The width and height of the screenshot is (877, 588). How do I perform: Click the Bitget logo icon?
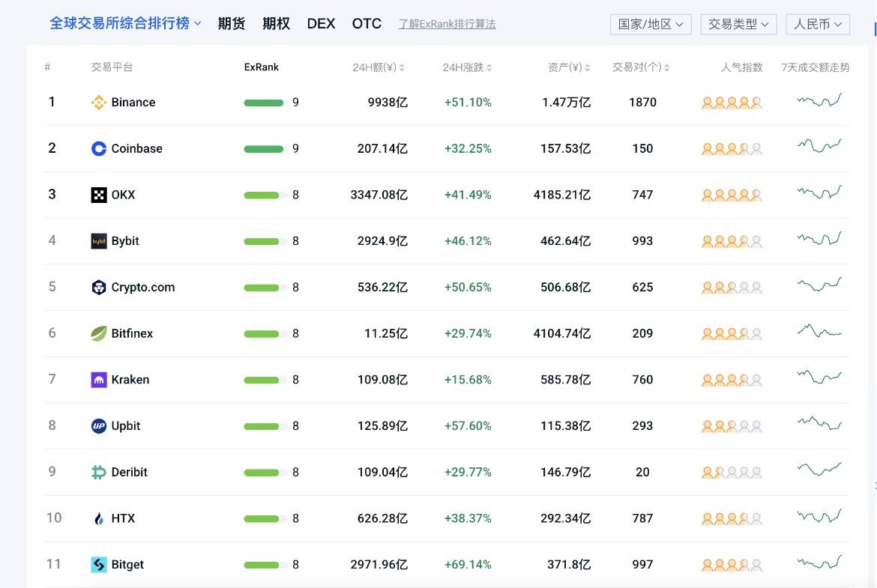pos(98,565)
